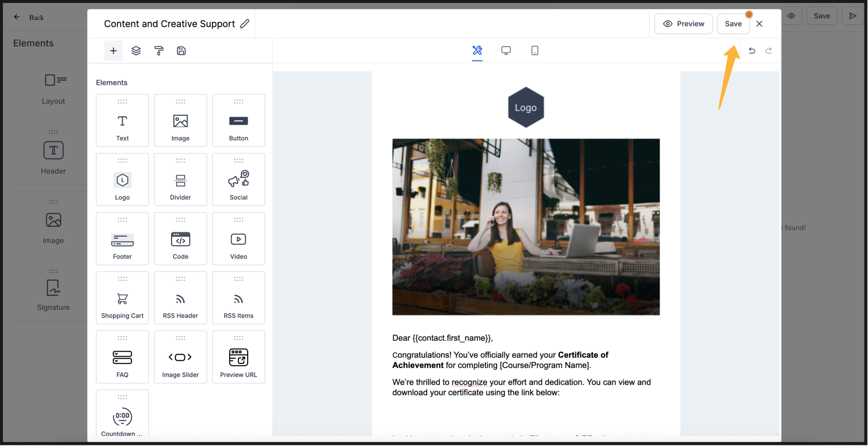Choose the Shopping Cart element
The image size is (868, 446).
pyautogui.click(x=122, y=298)
